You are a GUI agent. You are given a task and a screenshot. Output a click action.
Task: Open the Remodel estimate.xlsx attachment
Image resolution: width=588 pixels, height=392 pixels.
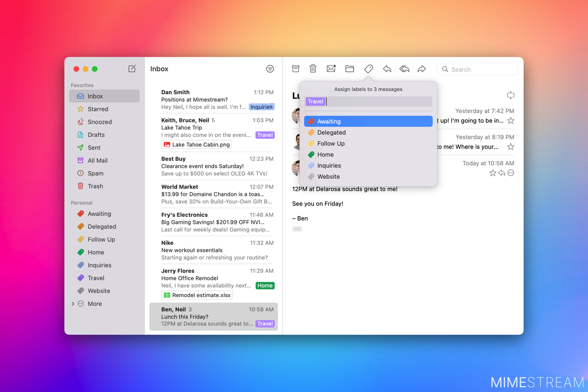(x=197, y=295)
